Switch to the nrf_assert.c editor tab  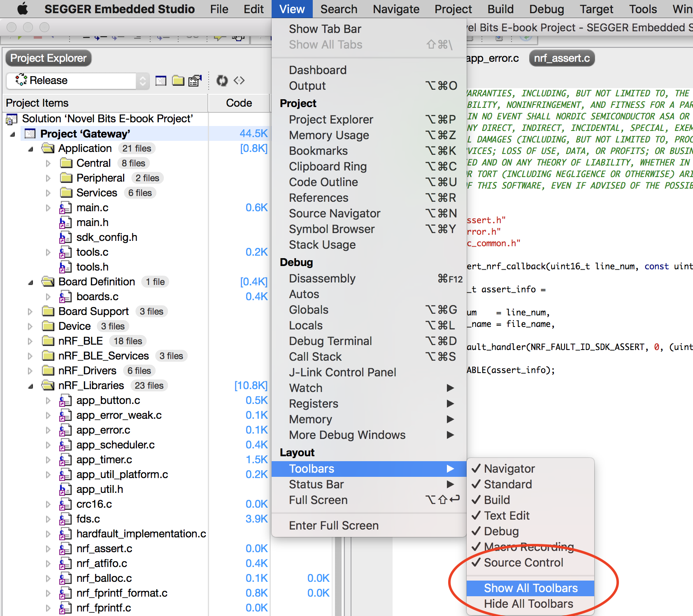point(562,58)
